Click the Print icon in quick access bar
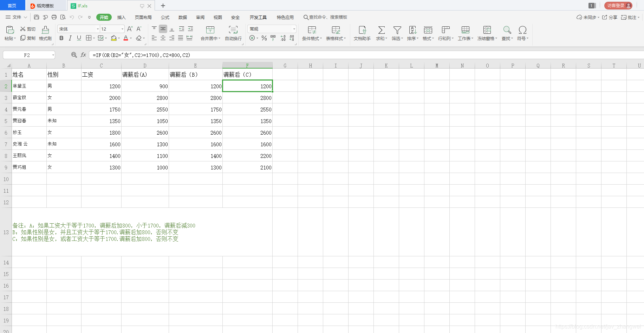 (54, 17)
